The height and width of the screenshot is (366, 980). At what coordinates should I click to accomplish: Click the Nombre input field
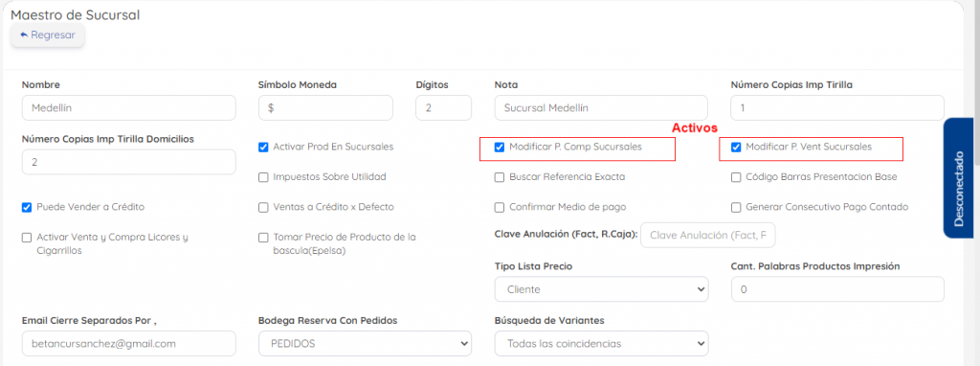(x=129, y=107)
